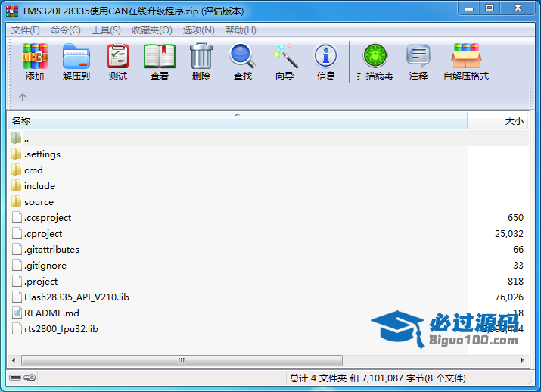Maximize the WinRAR window
The height and width of the screenshot is (392, 541).
point(490,8)
